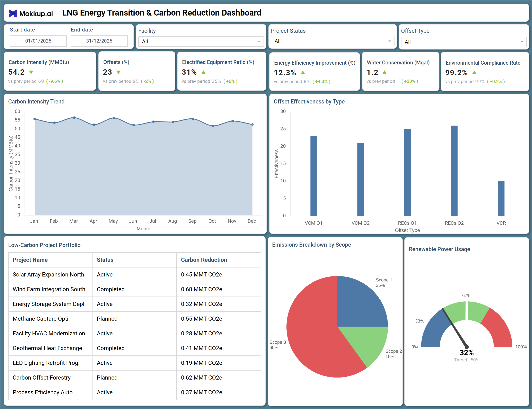The image size is (532, 409).
Task: Click the '0.45 MMT CO2e' value
Action: coord(202,275)
